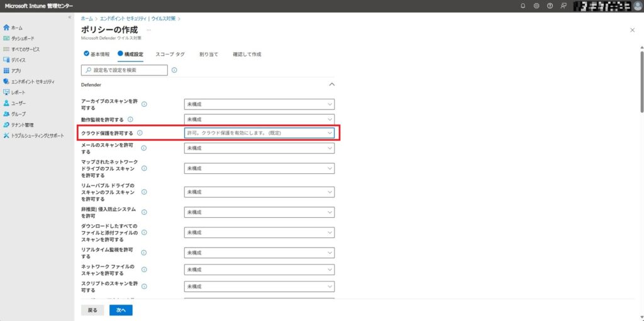Click info icon next to 動作監視を許可する

130,119
